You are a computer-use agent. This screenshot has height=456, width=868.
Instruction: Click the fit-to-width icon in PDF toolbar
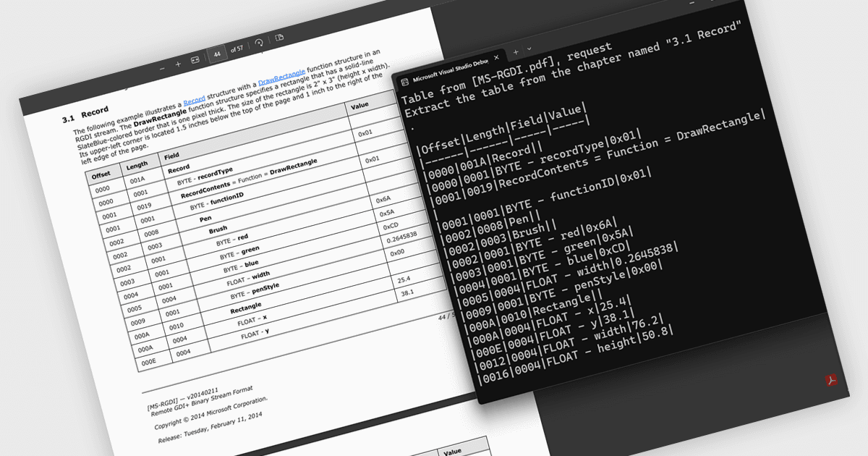(195, 61)
